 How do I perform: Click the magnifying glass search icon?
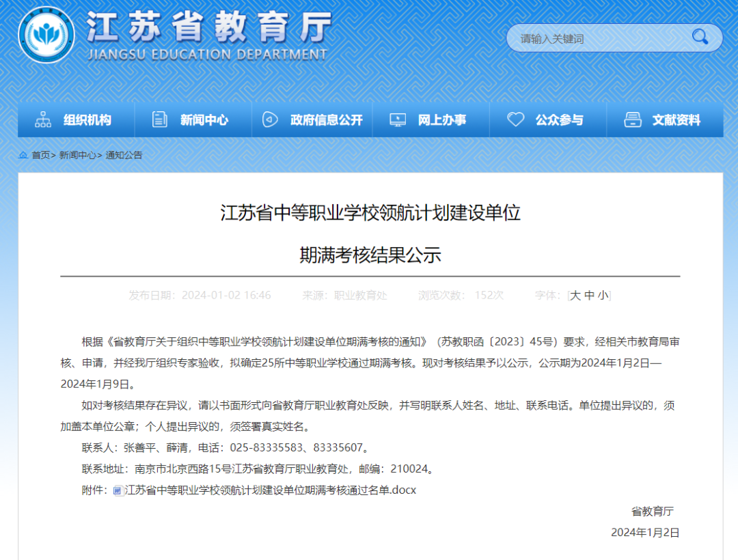click(700, 37)
